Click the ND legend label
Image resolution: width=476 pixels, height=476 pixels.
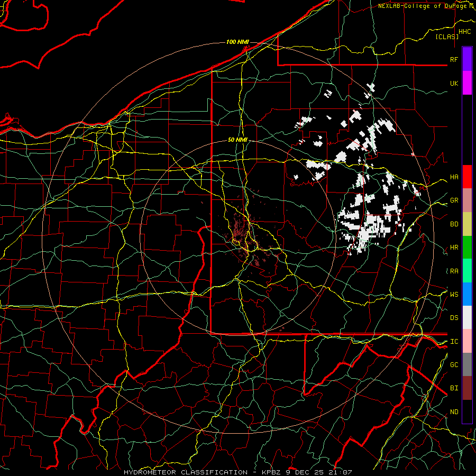454,412
